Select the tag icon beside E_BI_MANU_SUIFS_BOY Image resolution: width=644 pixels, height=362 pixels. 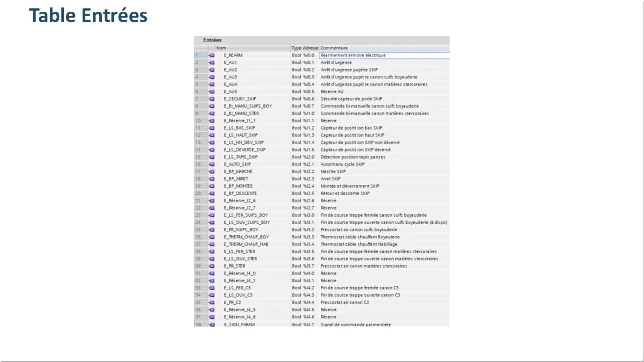[x=212, y=106]
